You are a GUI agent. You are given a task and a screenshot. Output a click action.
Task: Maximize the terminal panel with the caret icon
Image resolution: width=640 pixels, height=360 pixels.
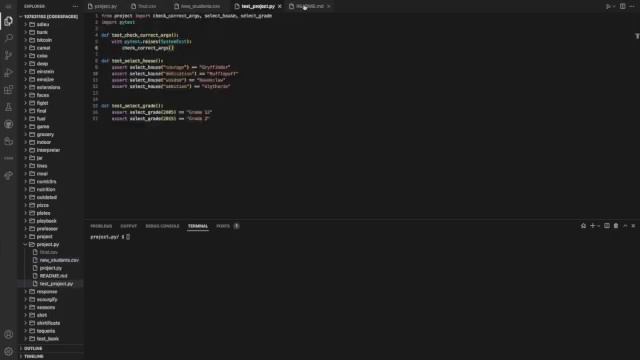pyautogui.click(x=625, y=226)
